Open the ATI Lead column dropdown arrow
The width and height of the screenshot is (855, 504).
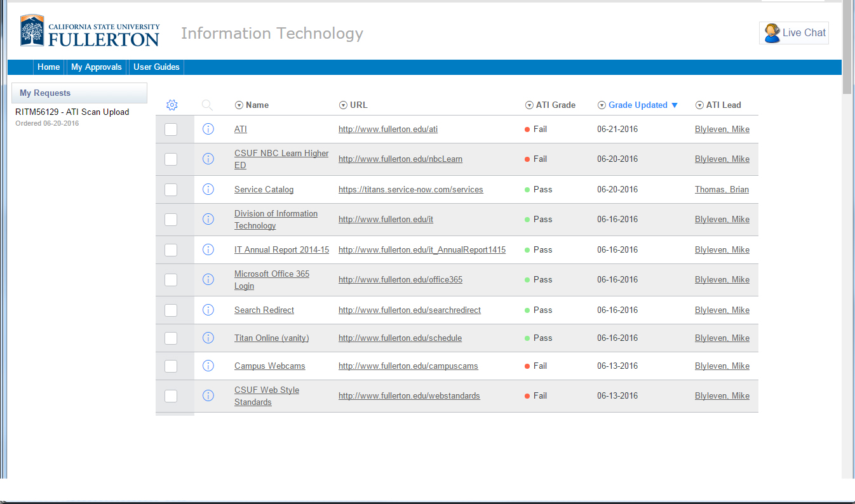coord(699,105)
